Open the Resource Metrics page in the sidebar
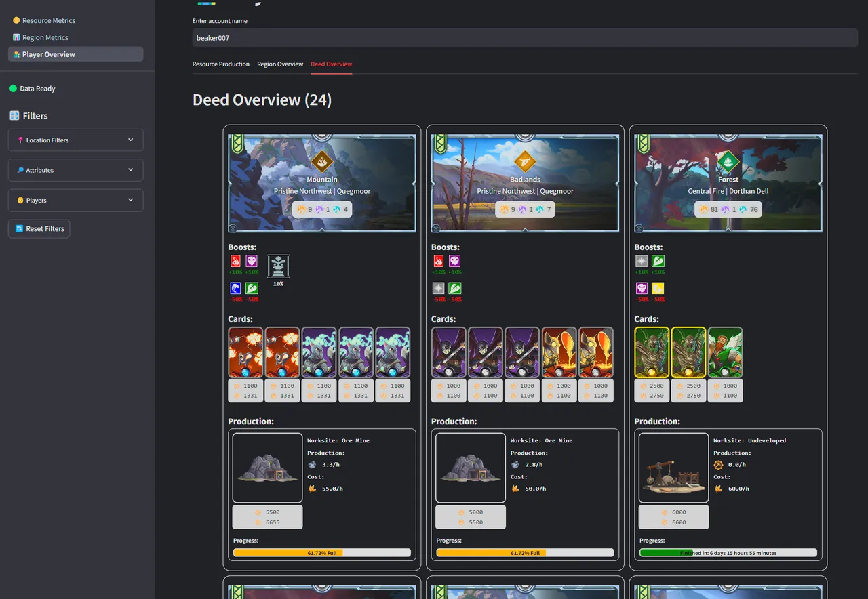The image size is (868, 599). coord(75,20)
